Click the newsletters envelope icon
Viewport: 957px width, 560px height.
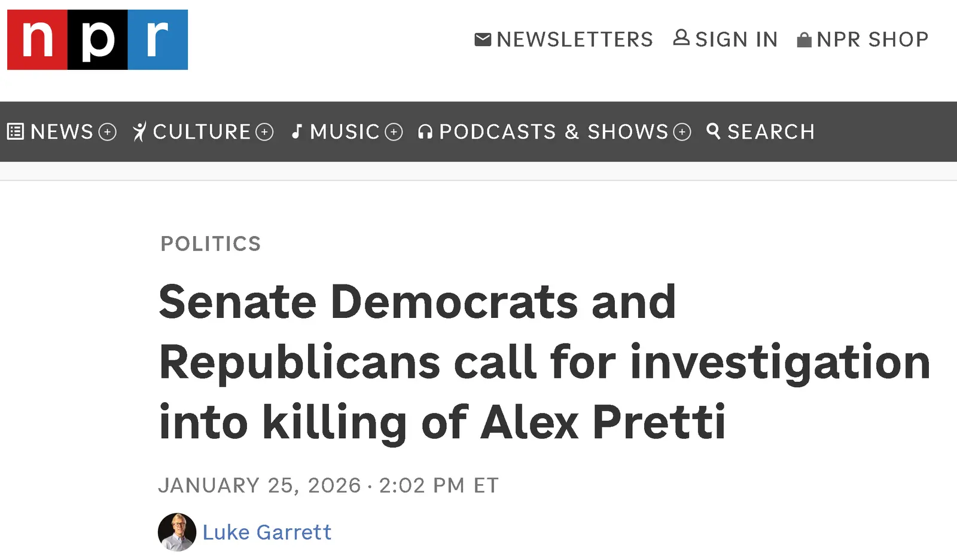tap(483, 39)
